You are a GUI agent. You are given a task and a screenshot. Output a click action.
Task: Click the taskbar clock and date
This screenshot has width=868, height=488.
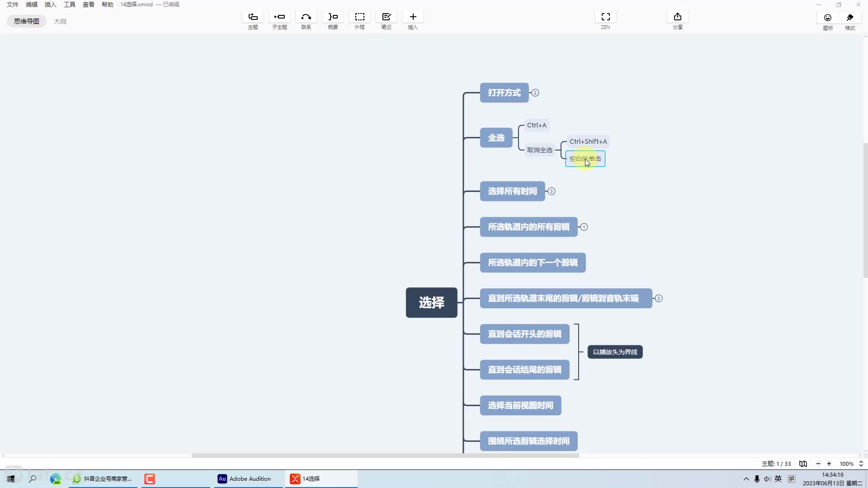point(832,479)
